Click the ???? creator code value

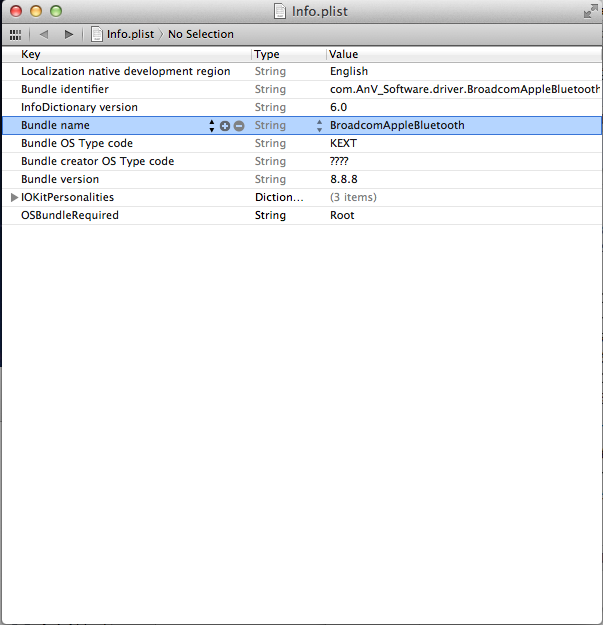coord(339,161)
